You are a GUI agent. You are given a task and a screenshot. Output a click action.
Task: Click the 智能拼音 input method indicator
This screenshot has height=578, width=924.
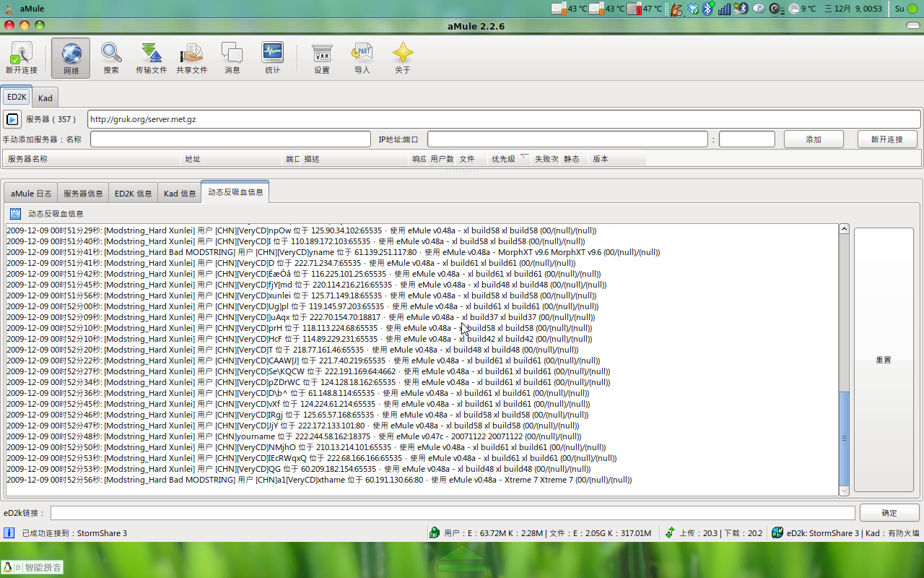(x=32, y=567)
